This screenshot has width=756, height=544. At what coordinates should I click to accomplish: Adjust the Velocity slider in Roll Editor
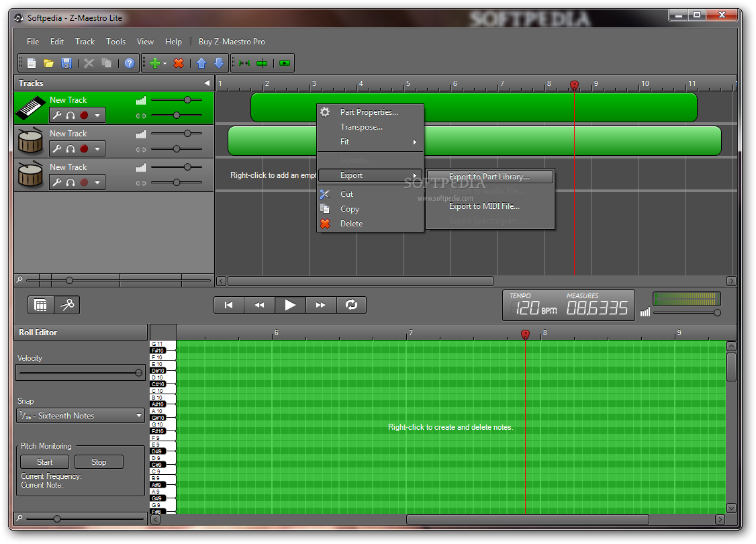point(81,373)
